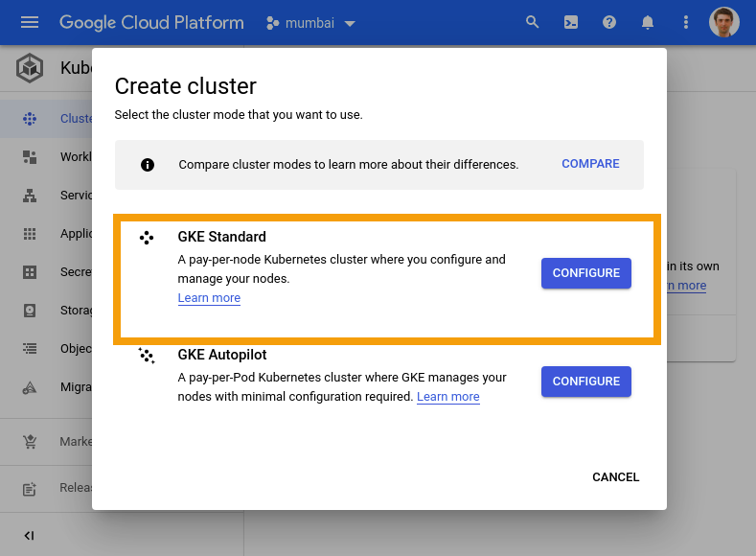Click the Migrate label in sidebar
The height and width of the screenshot is (556, 756).
pos(76,386)
